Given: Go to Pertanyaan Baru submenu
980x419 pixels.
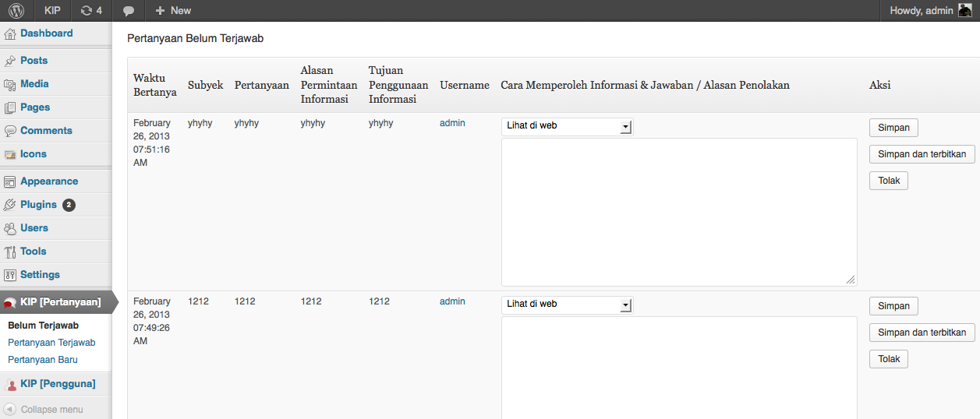Looking at the screenshot, I should click(43, 360).
